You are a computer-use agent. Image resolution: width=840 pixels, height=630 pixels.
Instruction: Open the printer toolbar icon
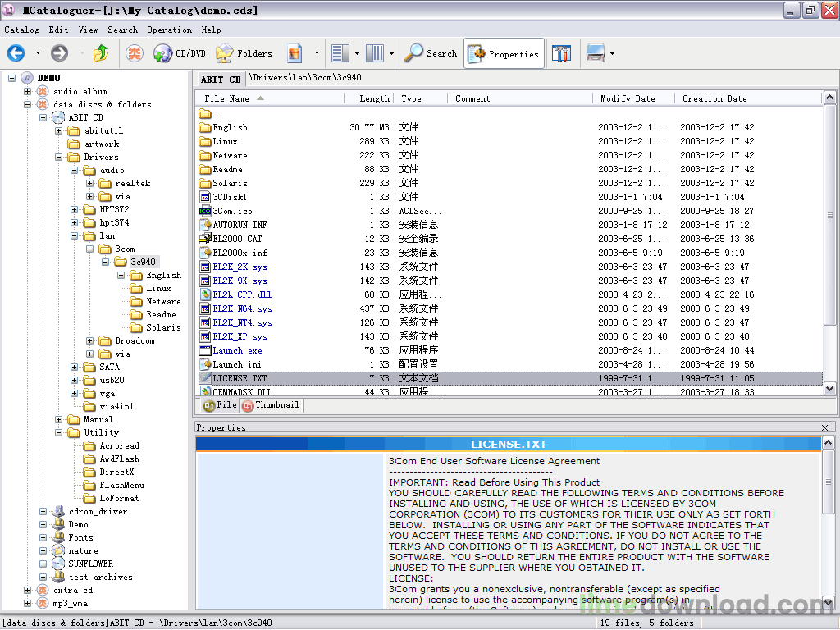tap(596, 52)
